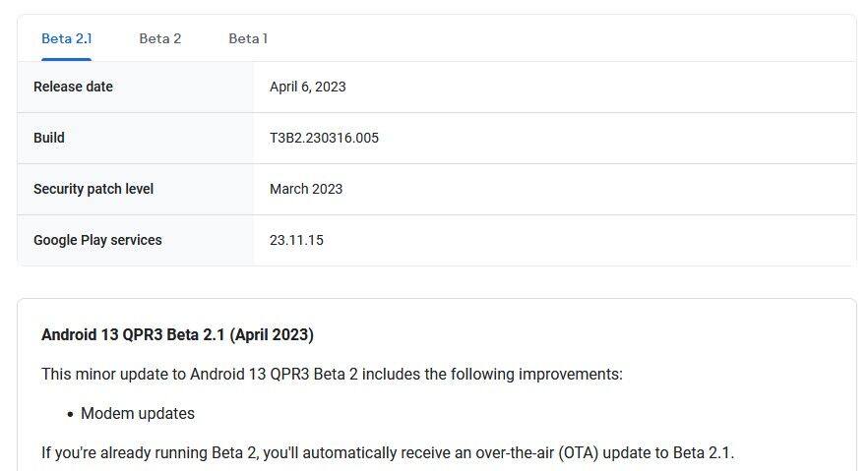
Task: Select build number T3B2.230316.005
Action: click(x=324, y=138)
